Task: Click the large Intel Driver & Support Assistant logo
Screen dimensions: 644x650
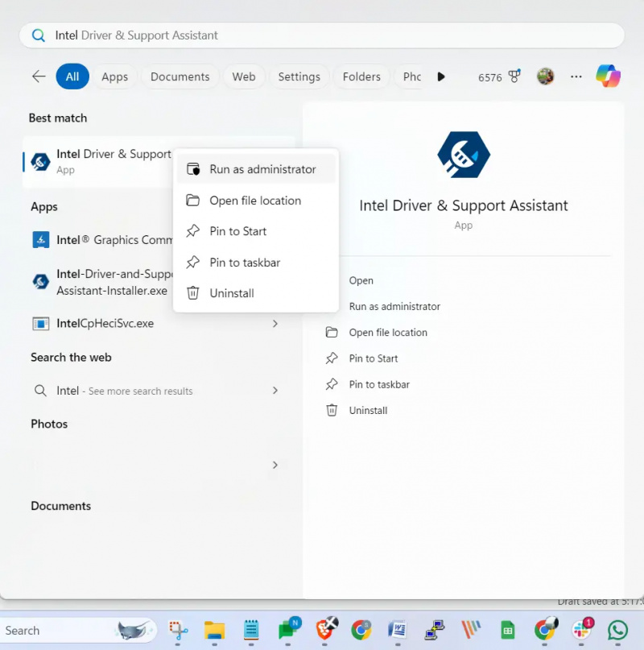Action: pos(464,155)
